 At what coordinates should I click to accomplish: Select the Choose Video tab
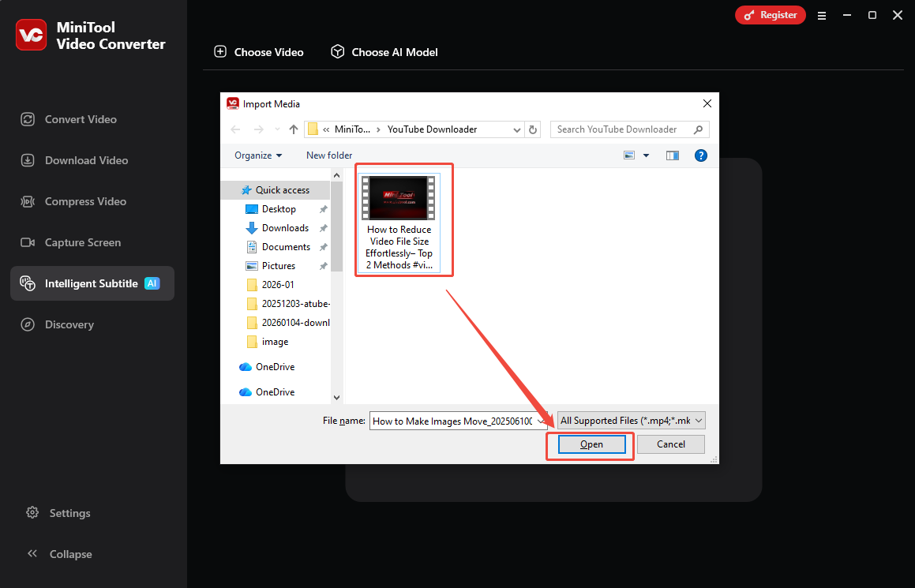tap(259, 52)
